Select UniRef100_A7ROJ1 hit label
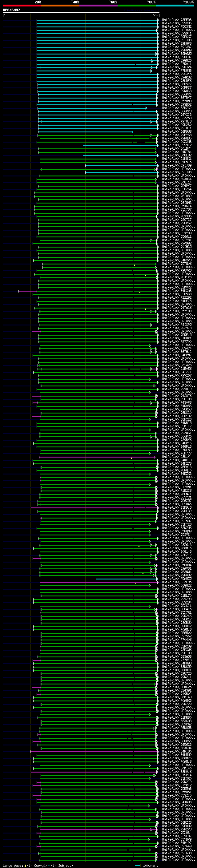The image size is (197, 868). 177,64
